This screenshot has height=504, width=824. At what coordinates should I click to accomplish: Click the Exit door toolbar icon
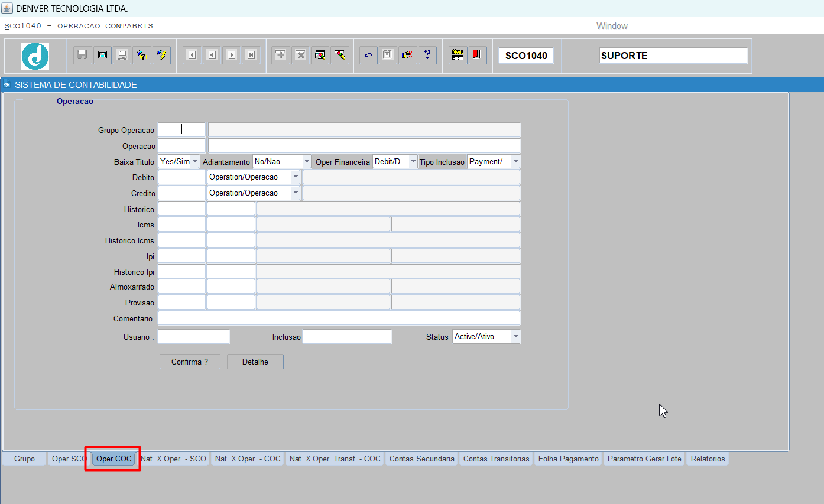click(477, 55)
